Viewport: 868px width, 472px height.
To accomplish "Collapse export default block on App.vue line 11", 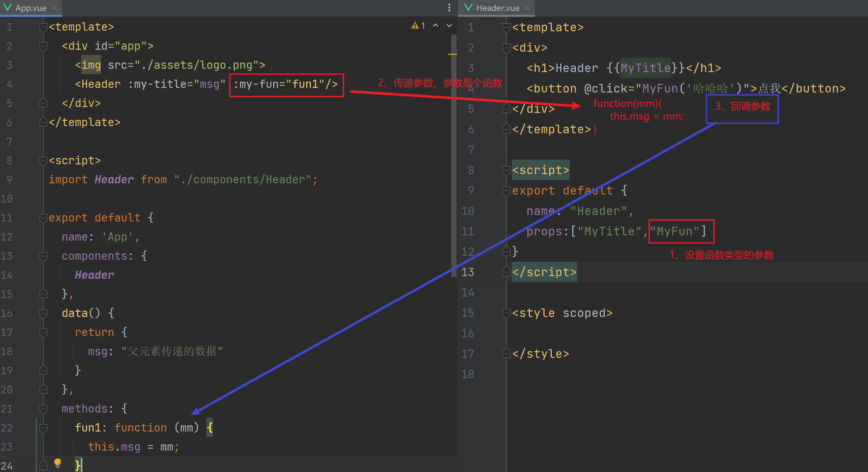I will (x=43, y=218).
